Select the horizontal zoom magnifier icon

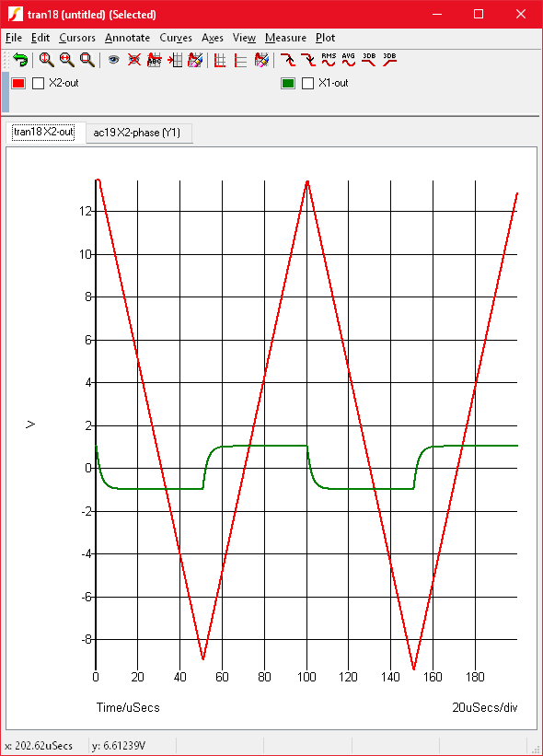tap(67, 60)
